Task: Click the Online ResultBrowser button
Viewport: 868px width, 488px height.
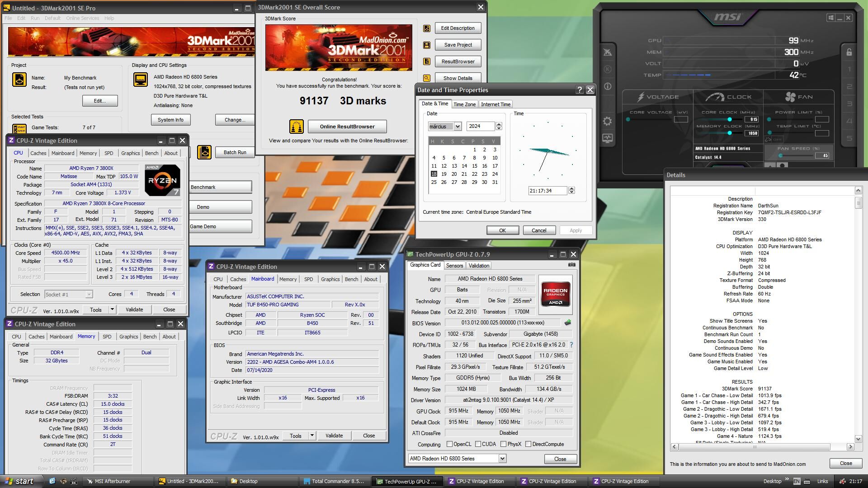Action: click(x=347, y=127)
